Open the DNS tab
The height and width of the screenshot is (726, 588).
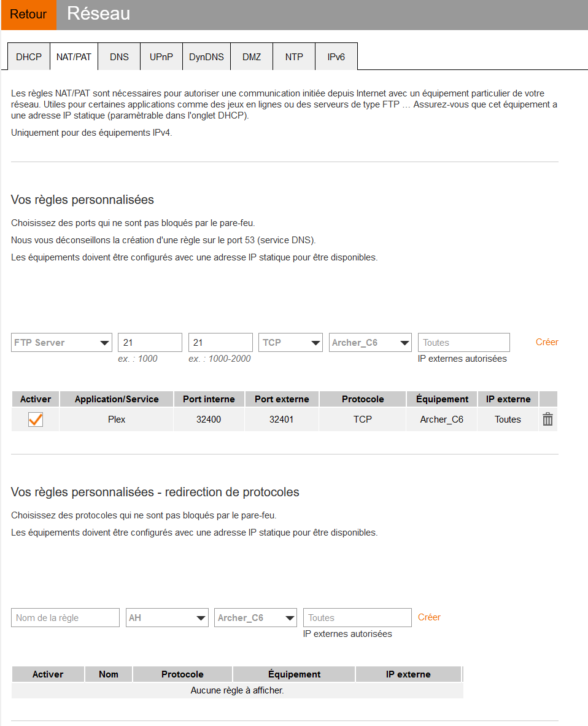pyautogui.click(x=119, y=57)
